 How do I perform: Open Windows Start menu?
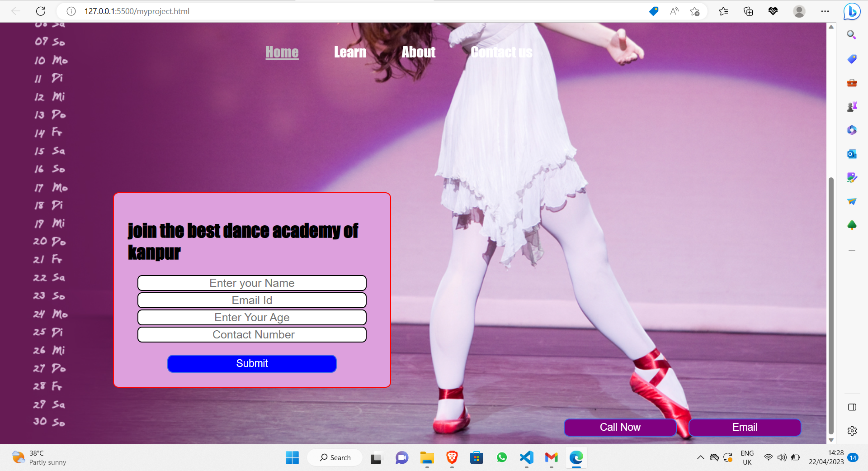(292, 458)
